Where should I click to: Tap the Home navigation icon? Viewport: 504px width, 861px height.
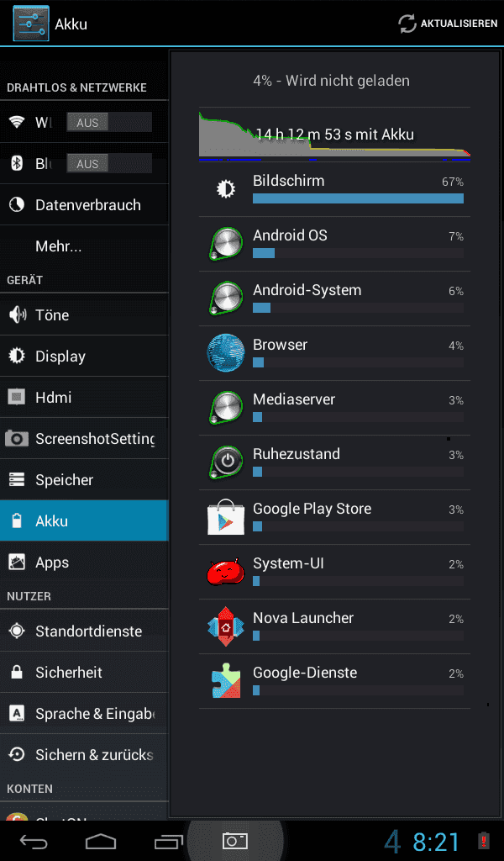(x=101, y=841)
